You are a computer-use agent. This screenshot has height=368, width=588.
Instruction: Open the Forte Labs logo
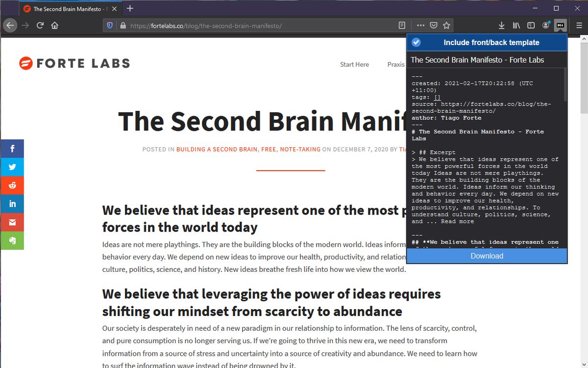pyautogui.click(x=73, y=63)
